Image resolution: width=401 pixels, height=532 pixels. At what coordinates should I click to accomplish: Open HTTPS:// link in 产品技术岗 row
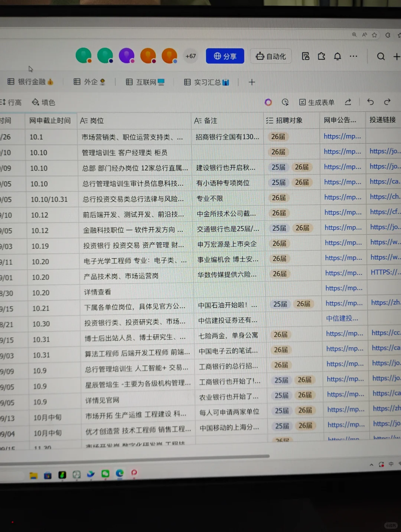[x=386, y=272]
